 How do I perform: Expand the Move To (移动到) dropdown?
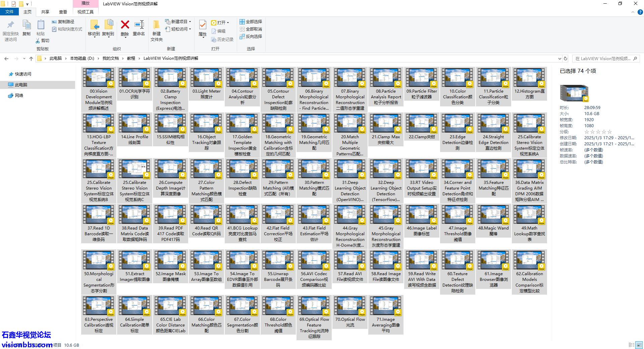coord(94,37)
